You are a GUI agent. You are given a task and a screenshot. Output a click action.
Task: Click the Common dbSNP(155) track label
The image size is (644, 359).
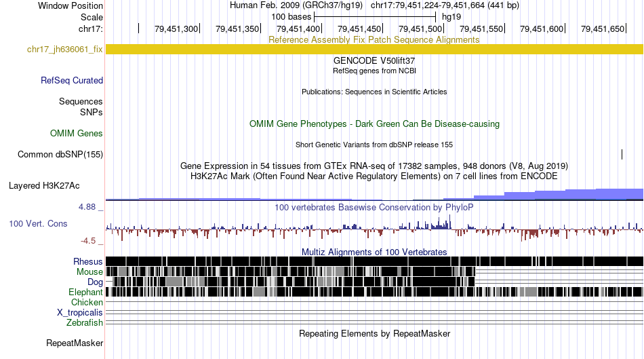click(60, 154)
